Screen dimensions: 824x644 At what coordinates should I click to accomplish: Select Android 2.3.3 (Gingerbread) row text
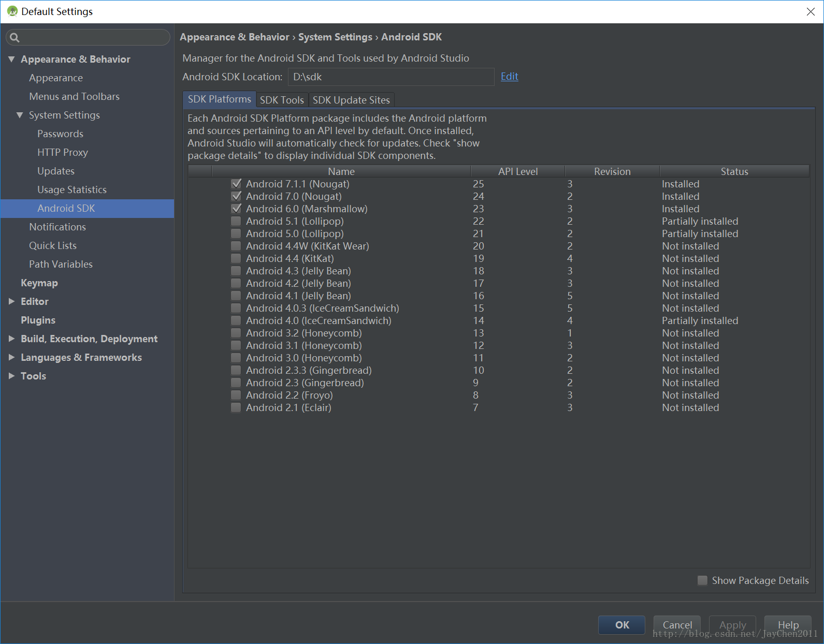tap(309, 370)
